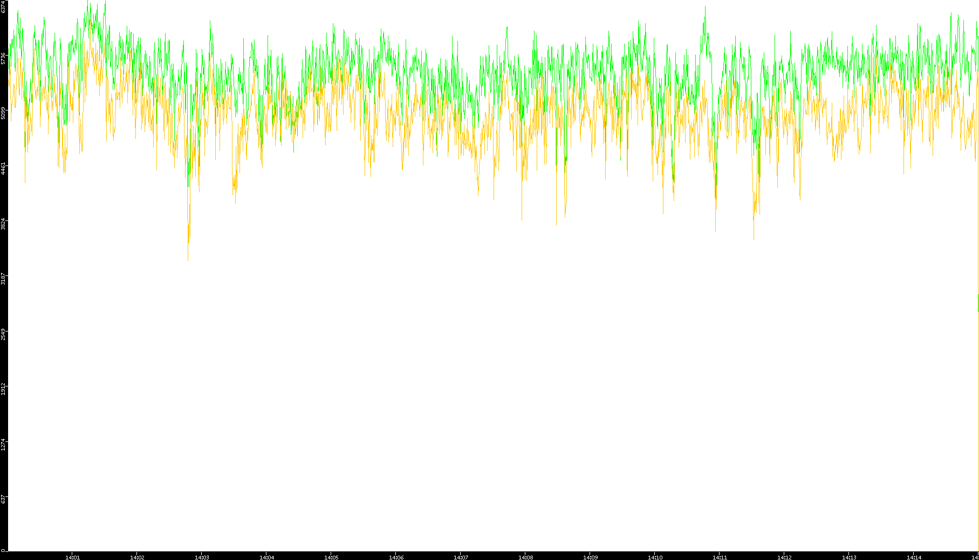Click the 637 value on vertical axis
Viewport: 979px width, 560px height.
click(4, 499)
